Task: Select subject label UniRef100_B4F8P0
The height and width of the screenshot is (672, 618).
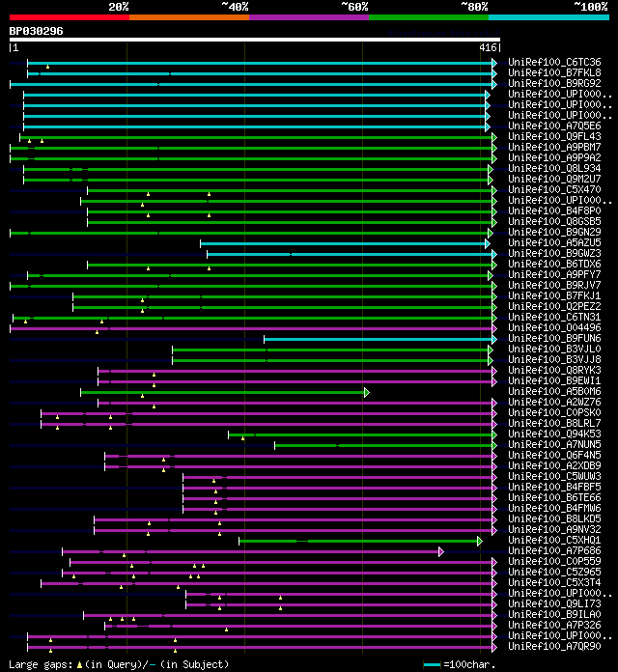Action: click(554, 210)
